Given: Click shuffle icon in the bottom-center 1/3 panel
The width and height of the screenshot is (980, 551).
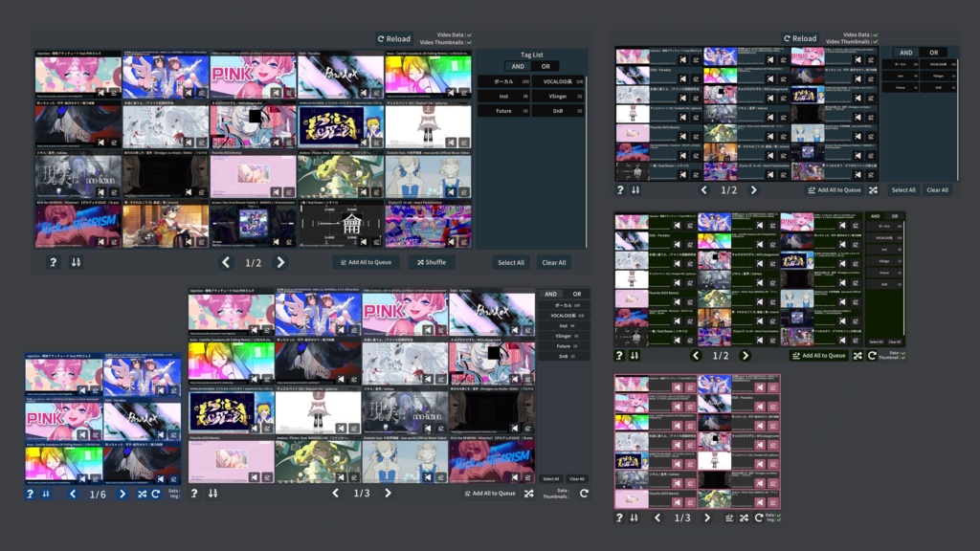Looking at the screenshot, I should 528,493.
